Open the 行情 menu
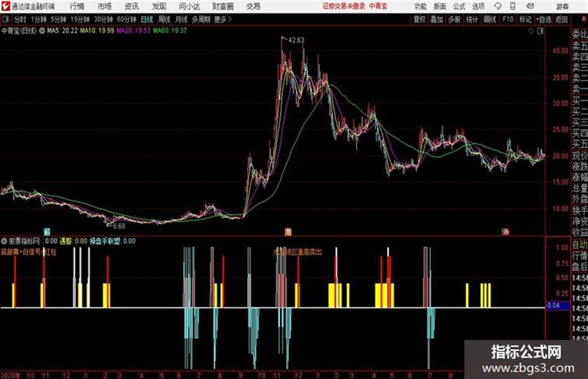 77,6
